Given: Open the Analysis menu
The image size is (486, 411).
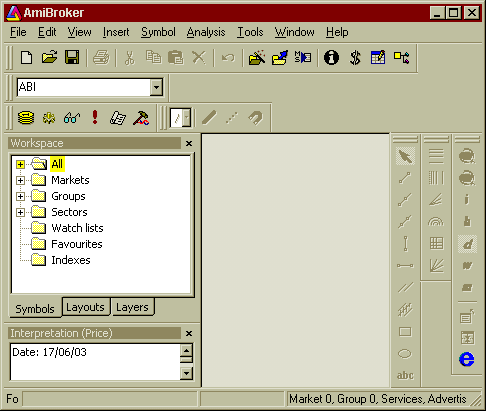Looking at the screenshot, I should [x=206, y=32].
